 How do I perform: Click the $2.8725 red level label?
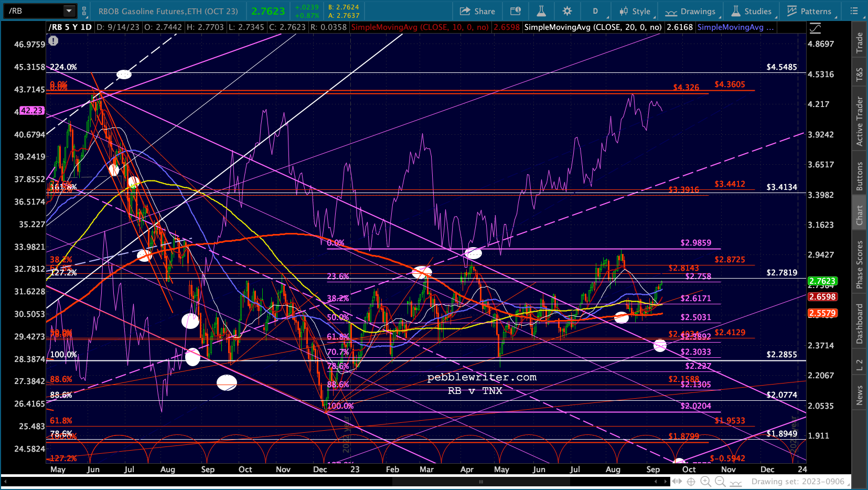click(730, 260)
